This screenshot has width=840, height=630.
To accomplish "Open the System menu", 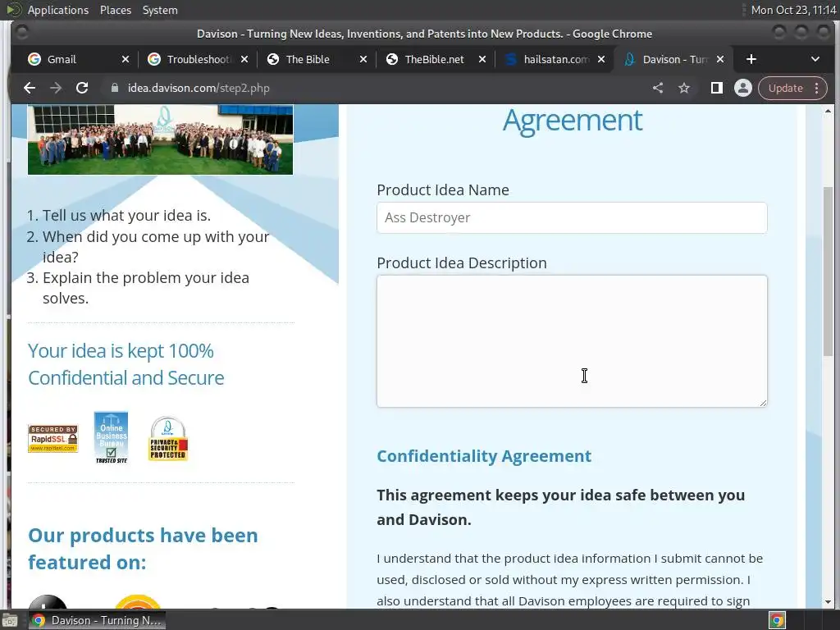I will click(160, 10).
